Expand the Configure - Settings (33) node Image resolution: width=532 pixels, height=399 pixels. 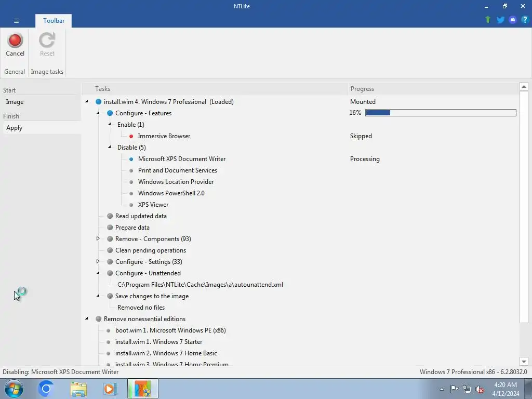coord(98,262)
